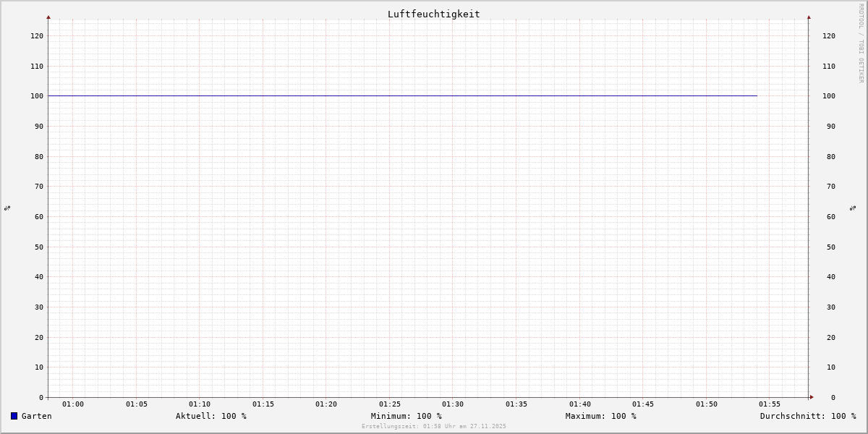Click the Luftfeuchtigkeit chart title
Image resolution: width=868 pixels, height=434 pixels.
point(433,14)
